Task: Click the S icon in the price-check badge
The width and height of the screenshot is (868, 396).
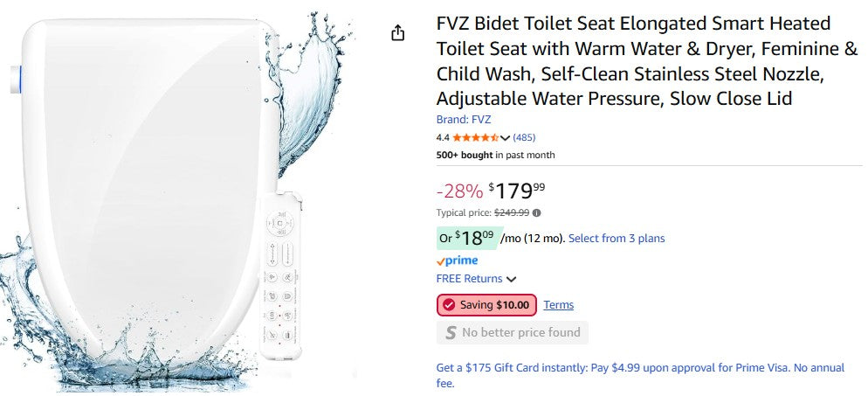Action: click(451, 333)
